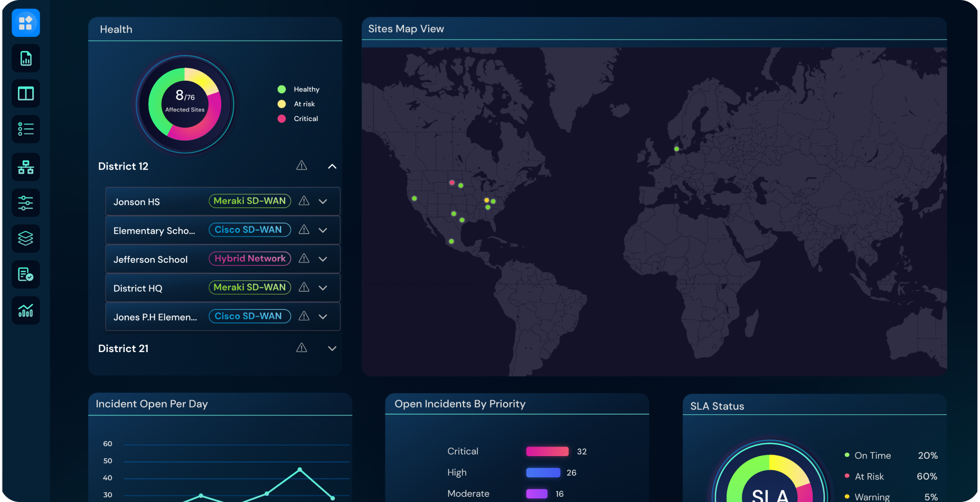Click the Moderate count value 16

point(560,494)
